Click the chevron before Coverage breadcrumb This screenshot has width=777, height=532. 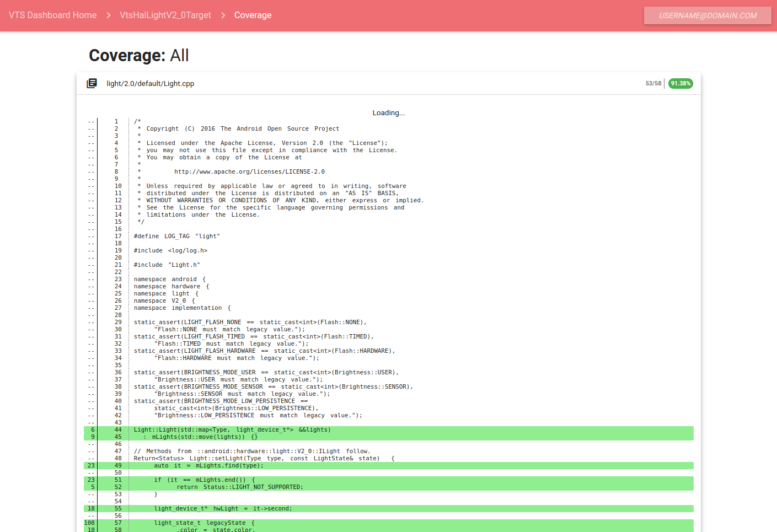223,15
